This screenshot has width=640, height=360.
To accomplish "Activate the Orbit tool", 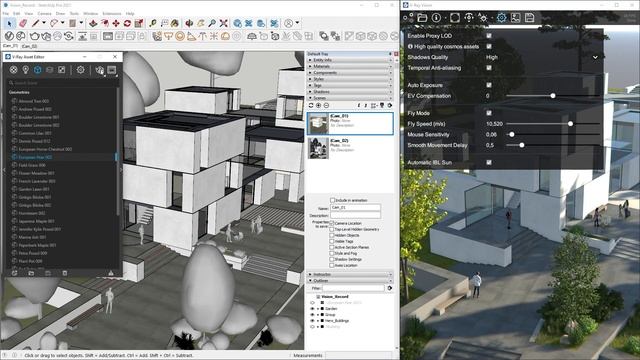I will pos(189,23).
